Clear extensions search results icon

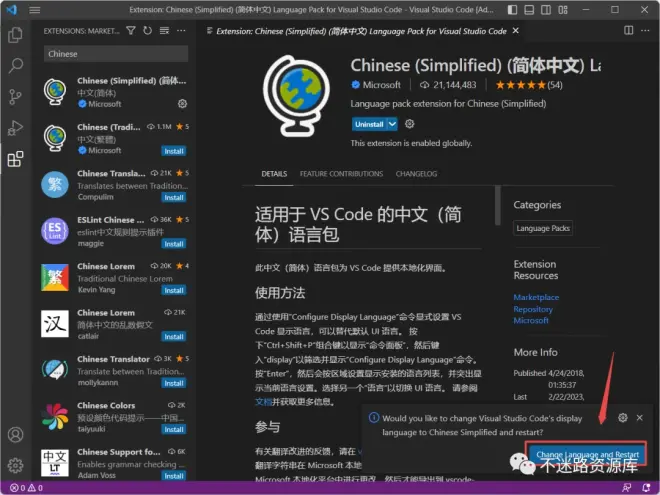point(164,30)
